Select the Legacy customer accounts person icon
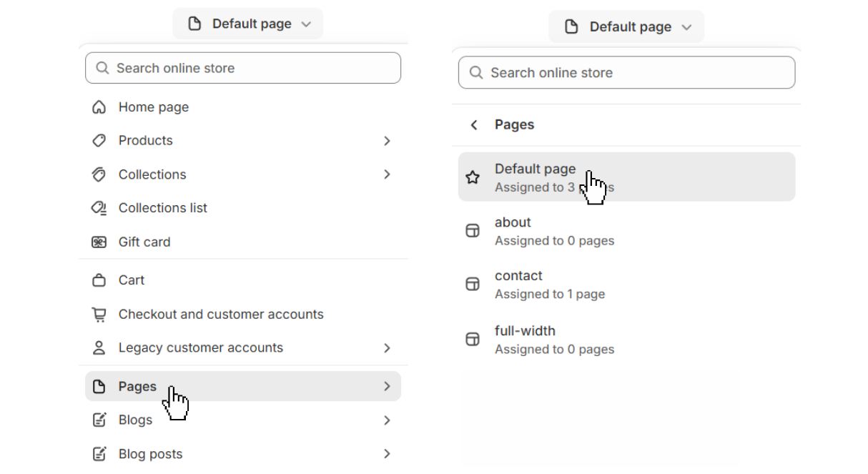 99,347
